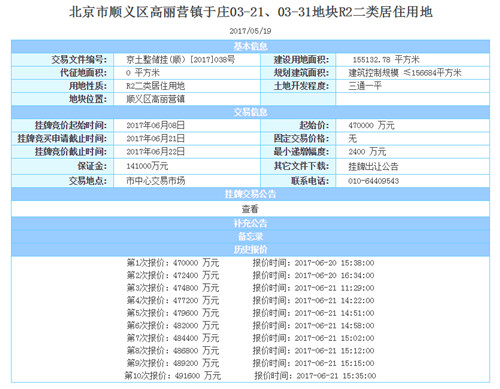
Task: Select the bid time 2017-06-20 15:38:00
Action: [x=334, y=263]
